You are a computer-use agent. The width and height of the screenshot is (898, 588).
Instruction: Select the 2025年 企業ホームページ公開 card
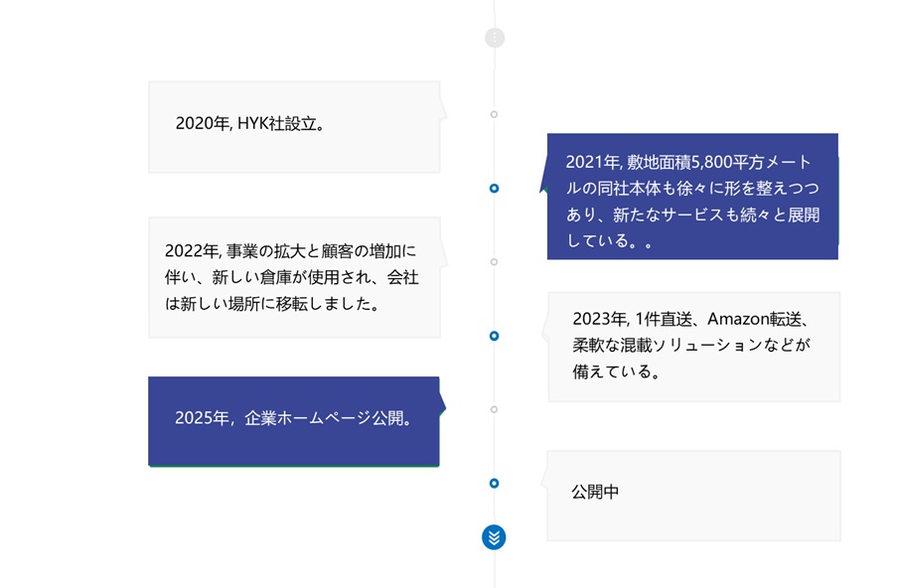[294, 421]
